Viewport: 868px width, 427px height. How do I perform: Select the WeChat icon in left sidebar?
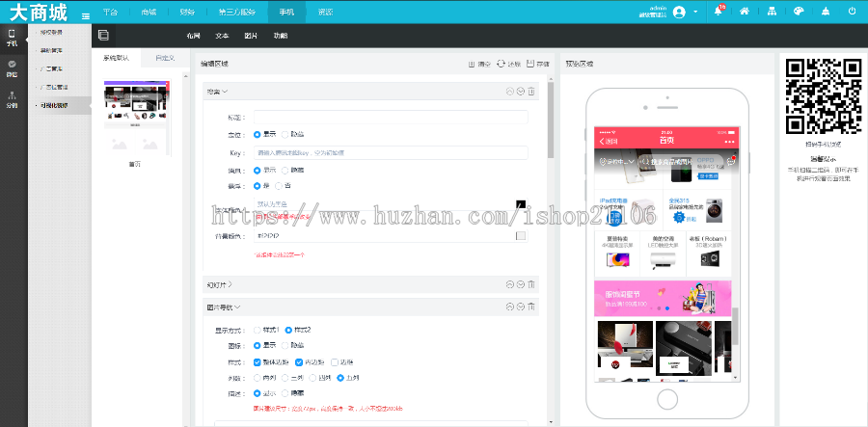[x=12, y=65]
